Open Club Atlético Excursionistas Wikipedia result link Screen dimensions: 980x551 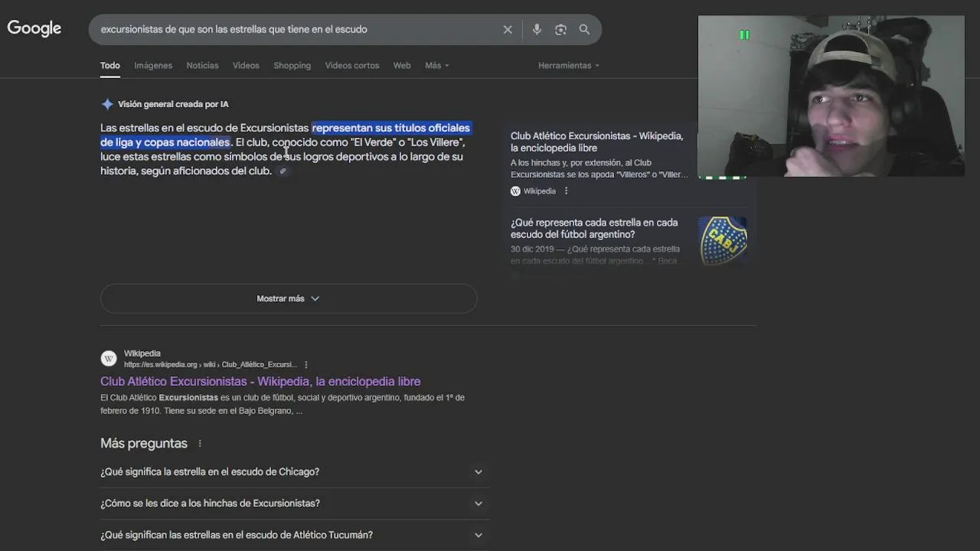260,381
